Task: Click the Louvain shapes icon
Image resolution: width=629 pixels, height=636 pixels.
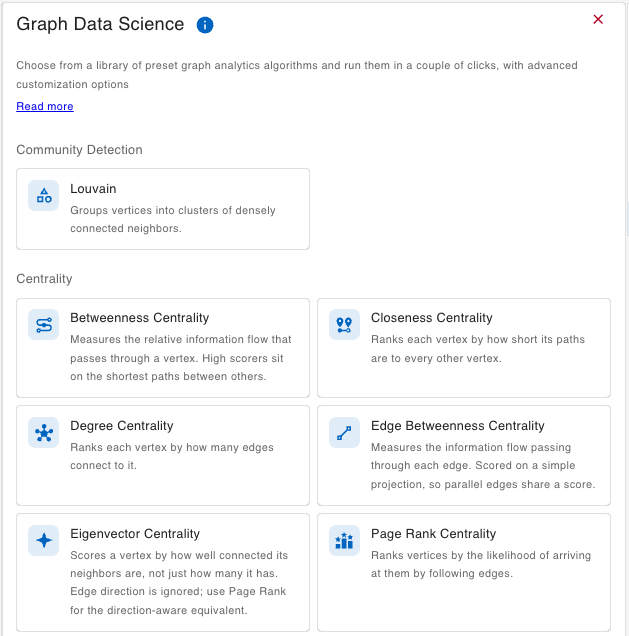Action: 43,196
